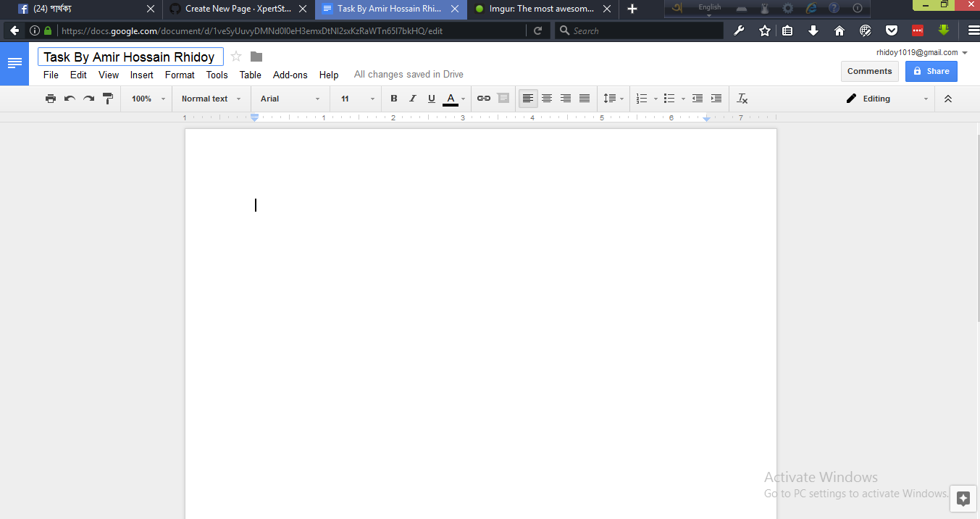Undo the last action

[x=70, y=99]
